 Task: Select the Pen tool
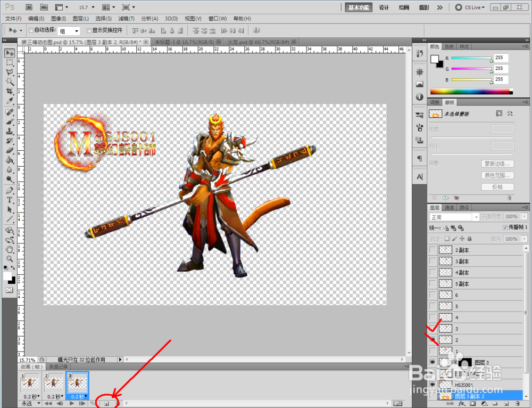point(10,190)
